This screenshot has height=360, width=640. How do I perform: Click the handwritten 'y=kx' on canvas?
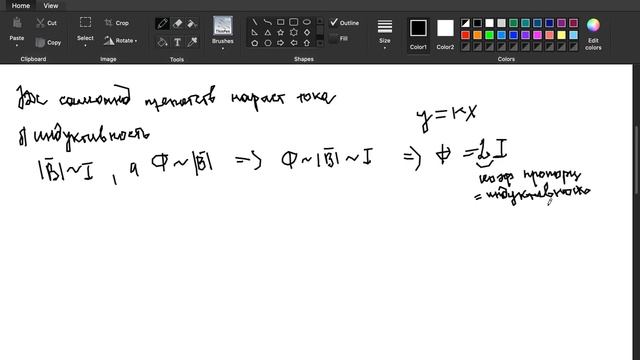pyautogui.click(x=447, y=117)
